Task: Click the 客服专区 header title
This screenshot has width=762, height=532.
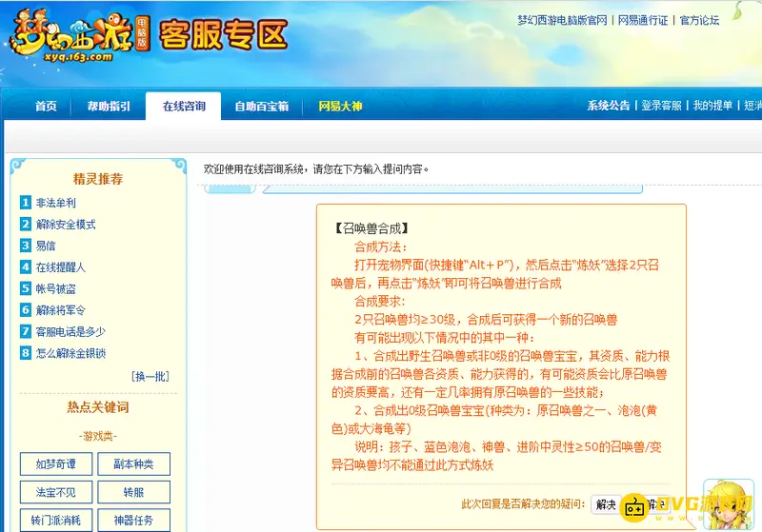Action: [x=223, y=35]
